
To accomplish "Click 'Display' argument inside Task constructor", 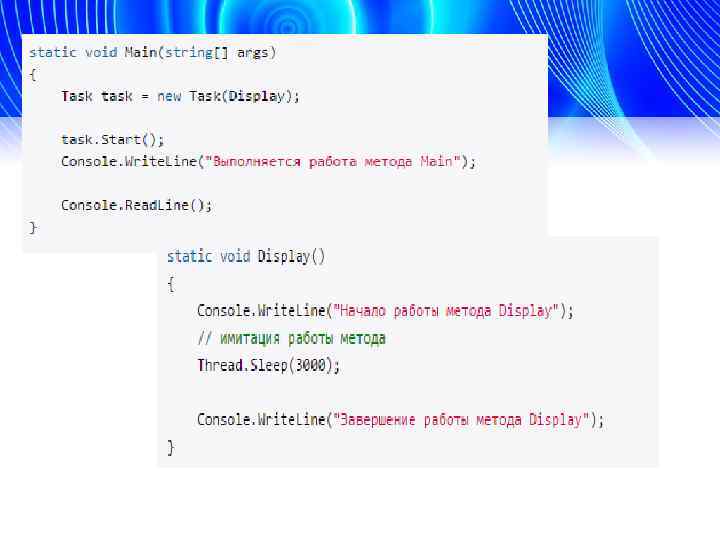I will coord(257,96).
